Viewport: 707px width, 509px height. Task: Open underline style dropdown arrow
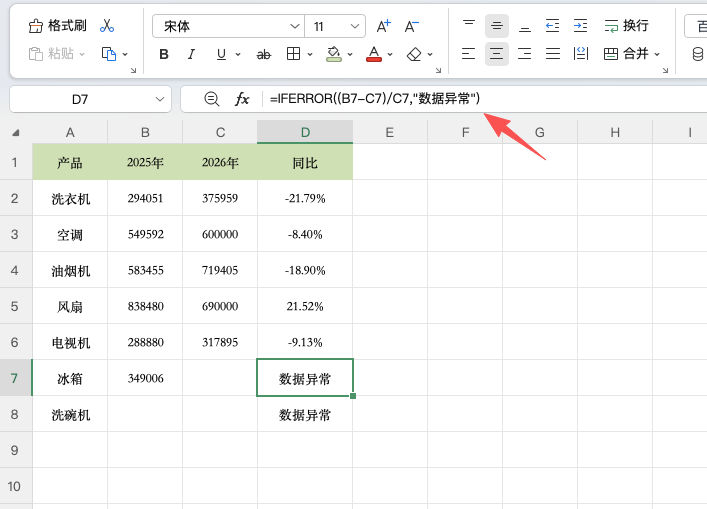[x=238, y=55]
